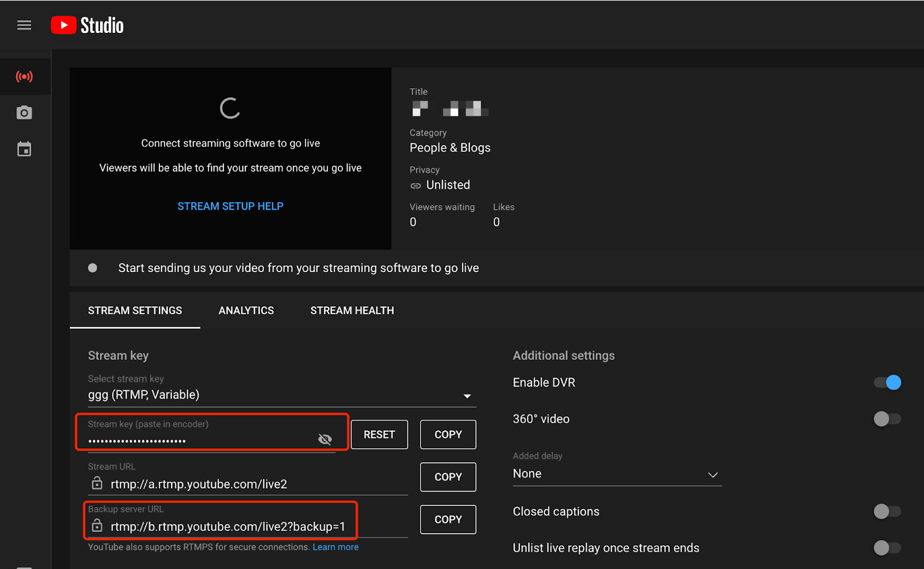924x569 pixels.
Task: Click the link icon next to Unlisted
Action: coord(415,185)
